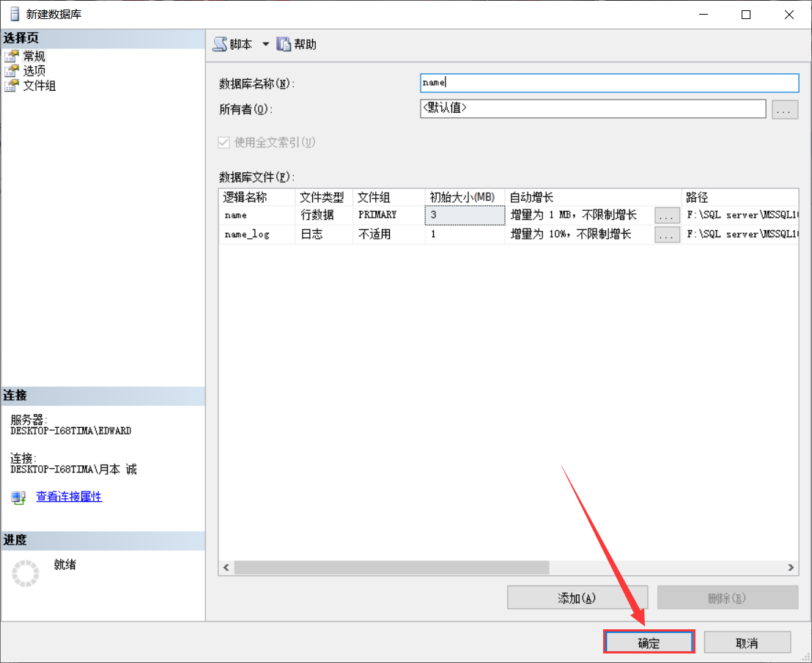Open the 文件组 page

(40, 86)
